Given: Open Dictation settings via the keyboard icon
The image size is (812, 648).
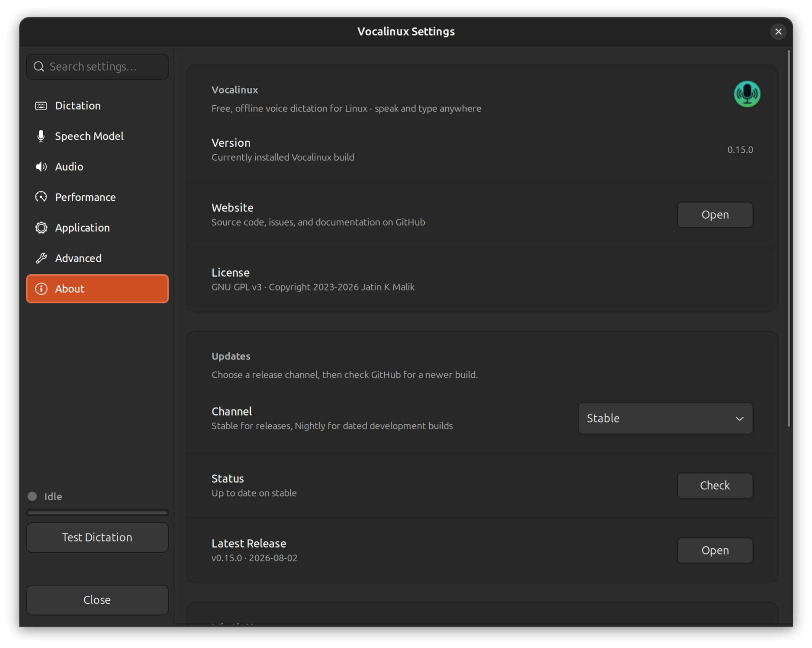Looking at the screenshot, I should point(41,106).
